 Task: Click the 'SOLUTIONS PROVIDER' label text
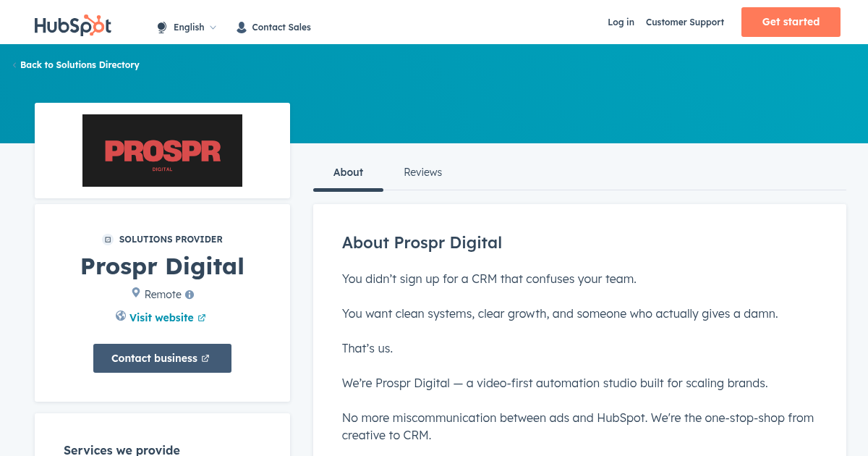pos(171,240)
